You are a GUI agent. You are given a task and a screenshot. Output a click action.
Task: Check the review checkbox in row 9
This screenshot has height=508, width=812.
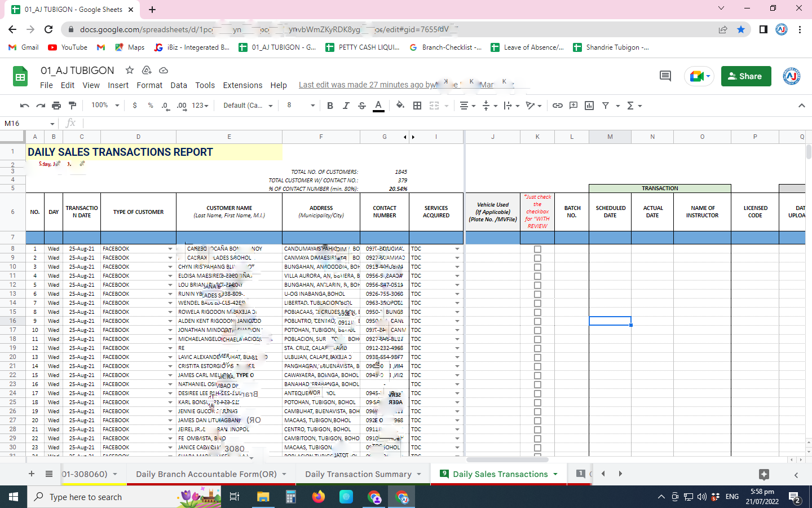tap(537, 258)
